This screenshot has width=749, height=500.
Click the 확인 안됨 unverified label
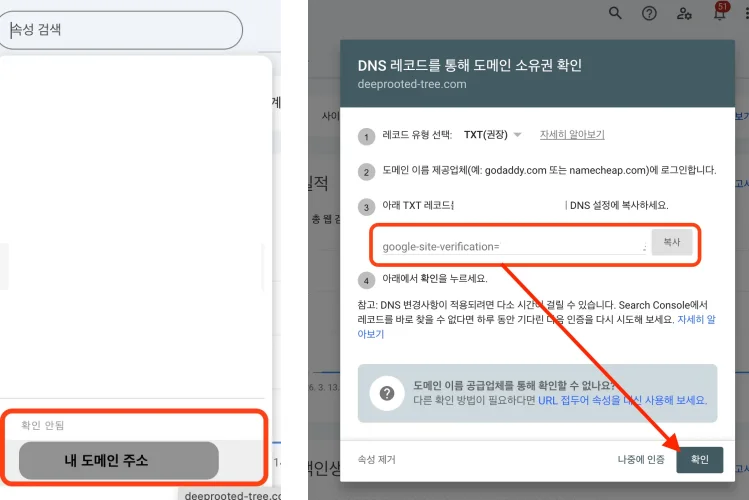[x=43, y=425]
